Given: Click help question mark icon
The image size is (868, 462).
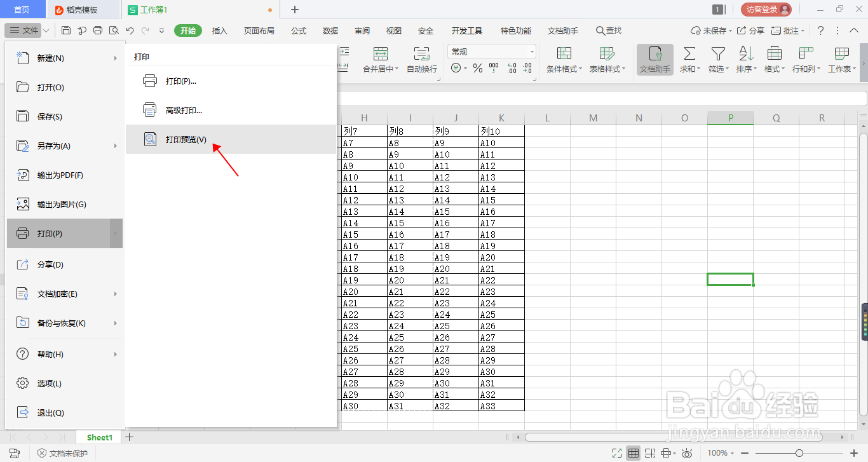Looking at the screenshot, I should tap(820, 31).
